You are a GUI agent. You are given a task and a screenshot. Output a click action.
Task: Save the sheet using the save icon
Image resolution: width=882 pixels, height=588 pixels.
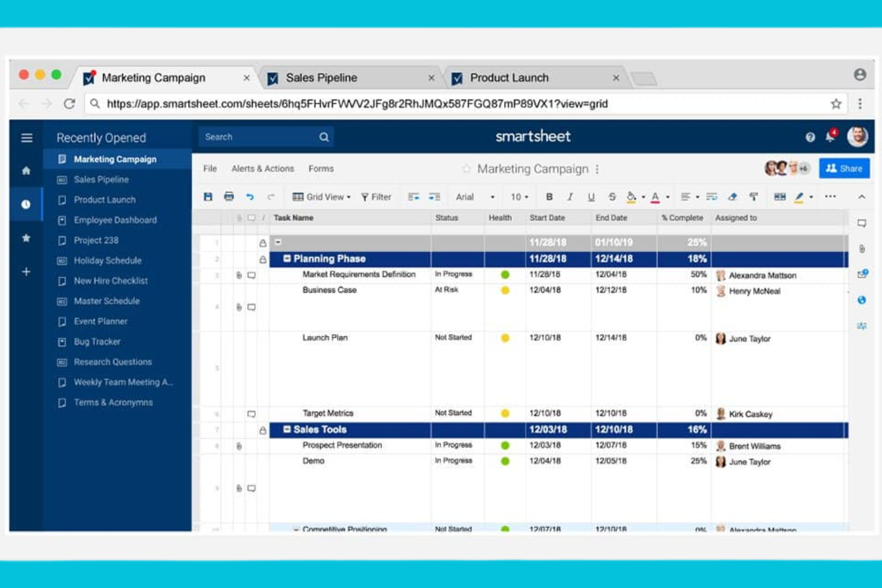pos(207,196)
